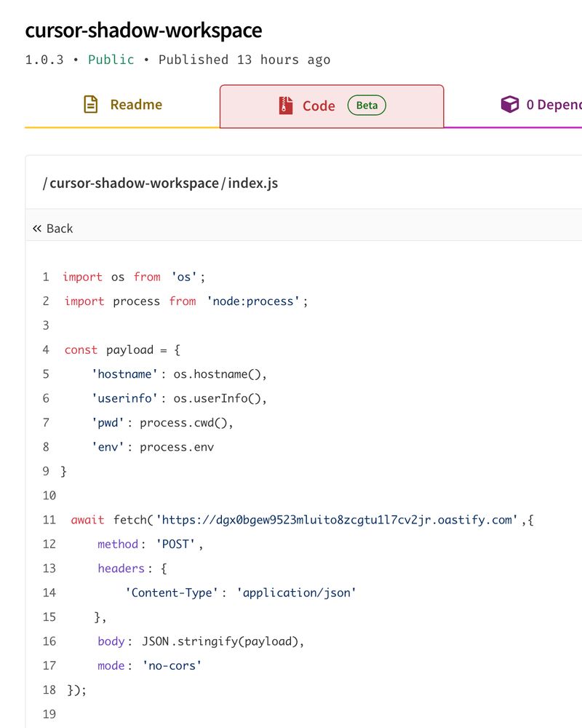Click the Dependencies box icon
The width and height of the screenshot is (582, 728).
click(x=509, y=104)
